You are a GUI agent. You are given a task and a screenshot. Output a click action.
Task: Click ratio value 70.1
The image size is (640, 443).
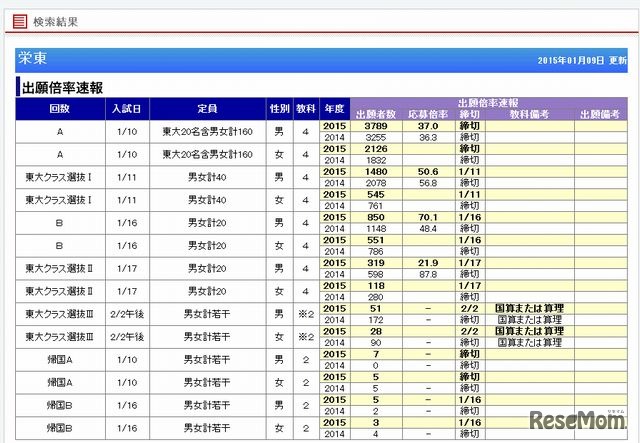pos(428,218)
